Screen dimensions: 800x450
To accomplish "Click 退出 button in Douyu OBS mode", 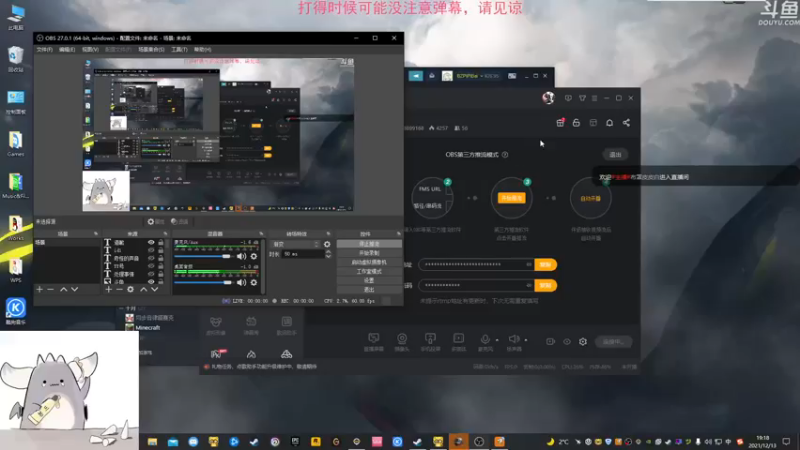I will [x=615, y=155].
